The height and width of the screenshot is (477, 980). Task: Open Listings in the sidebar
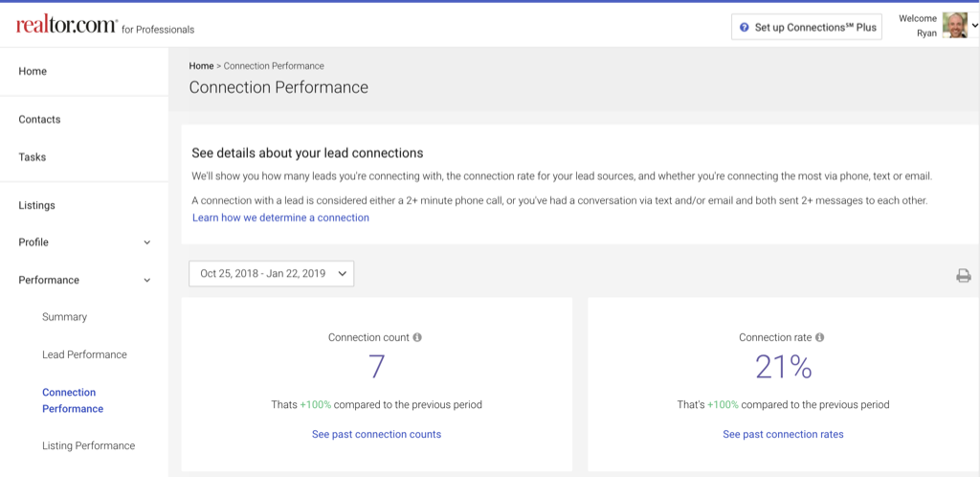tap(37, 205)
